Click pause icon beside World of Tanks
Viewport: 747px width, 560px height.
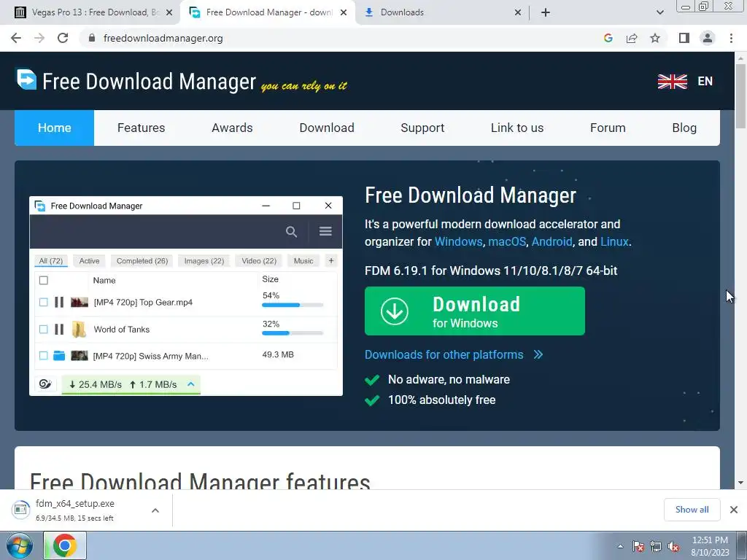[x=59, y=329]
